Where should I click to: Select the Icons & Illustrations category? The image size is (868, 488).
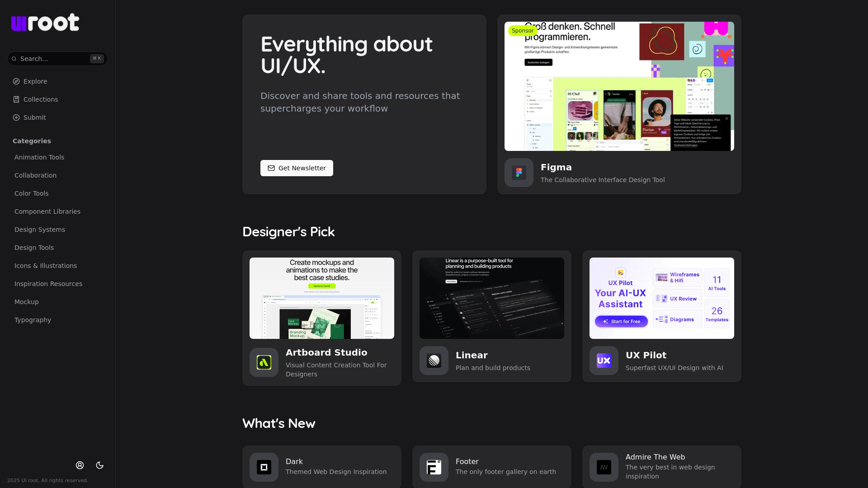point(46,266)
